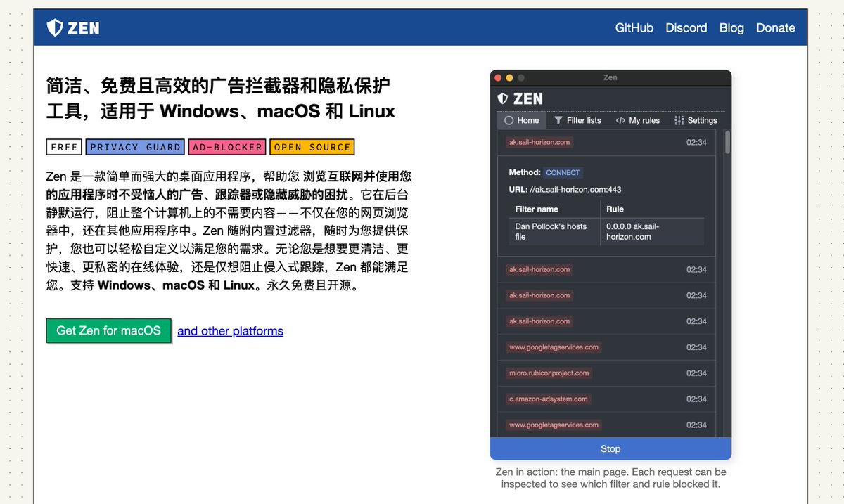Open the Settings tab in the Zen app
844x504 pixels.
[696, 120]
